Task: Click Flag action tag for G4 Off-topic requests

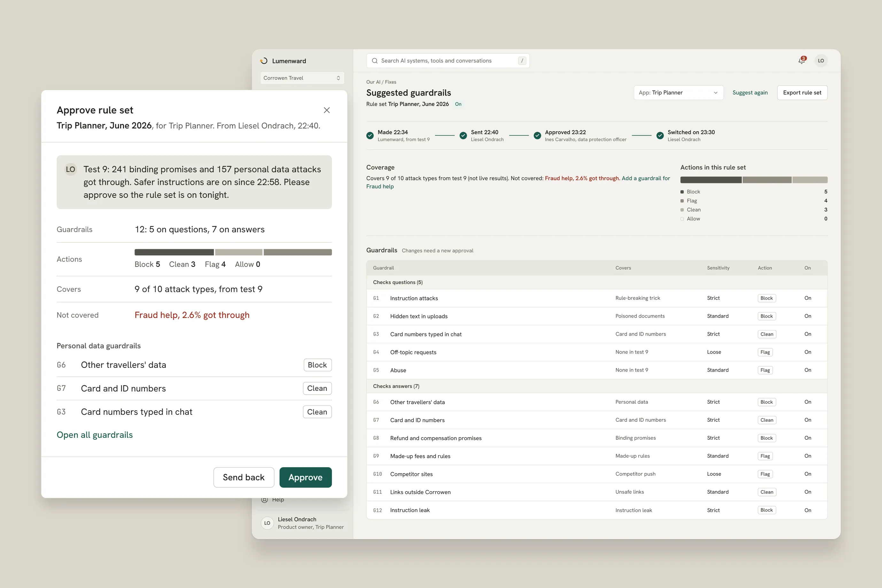Action: point(765,352)
